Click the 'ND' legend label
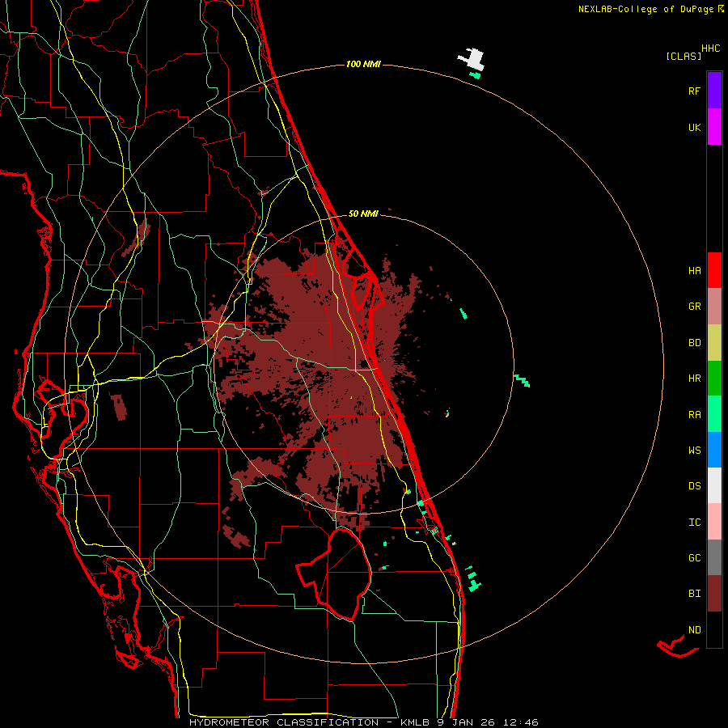728x728 pixels. 695,630
